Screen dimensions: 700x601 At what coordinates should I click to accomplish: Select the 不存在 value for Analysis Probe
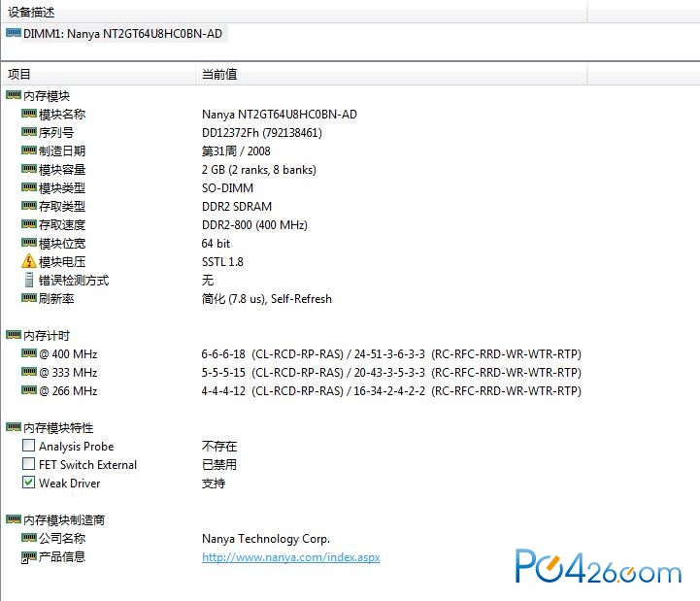pos(219,446)
